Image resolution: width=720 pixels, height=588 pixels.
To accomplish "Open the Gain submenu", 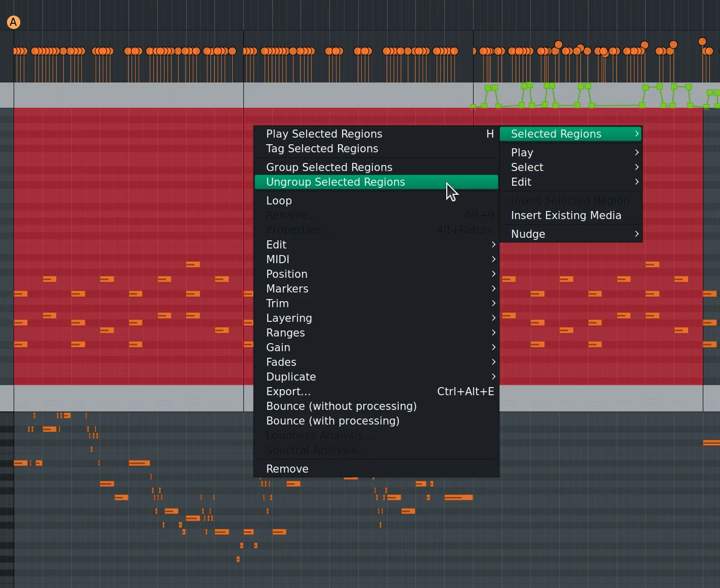I will pyautogui.click(x=376, y=347).
